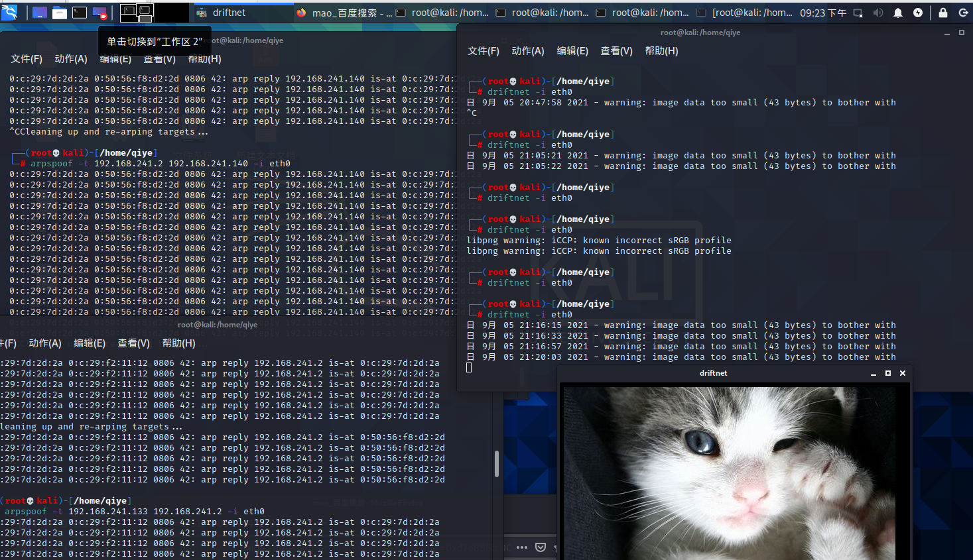This screenshot has height=560, width=973.
Task: Click the show desktop panel icon
Action: (39, 13)
